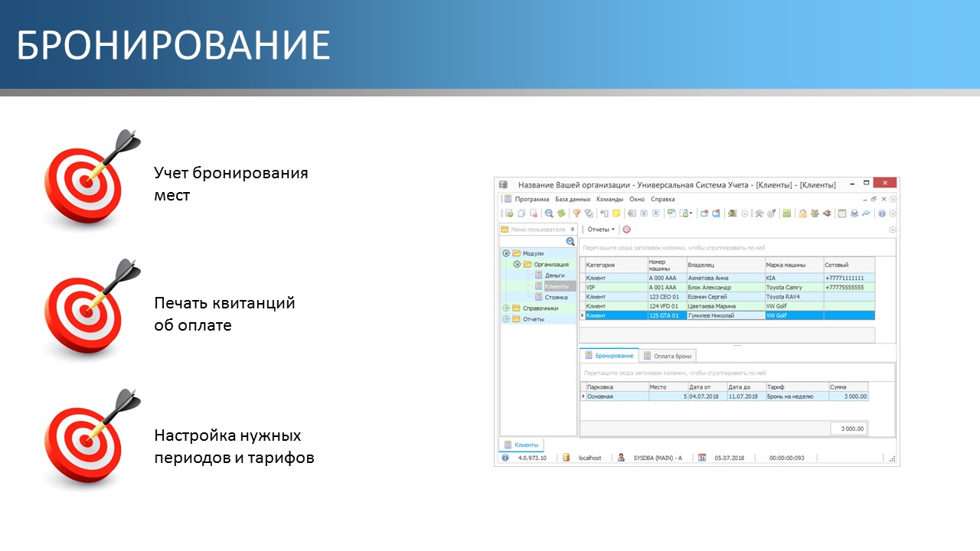This screenshot has width=980, height=551.
Task: Click the Excel export icon in toolbar
Action: pos(671,214)
